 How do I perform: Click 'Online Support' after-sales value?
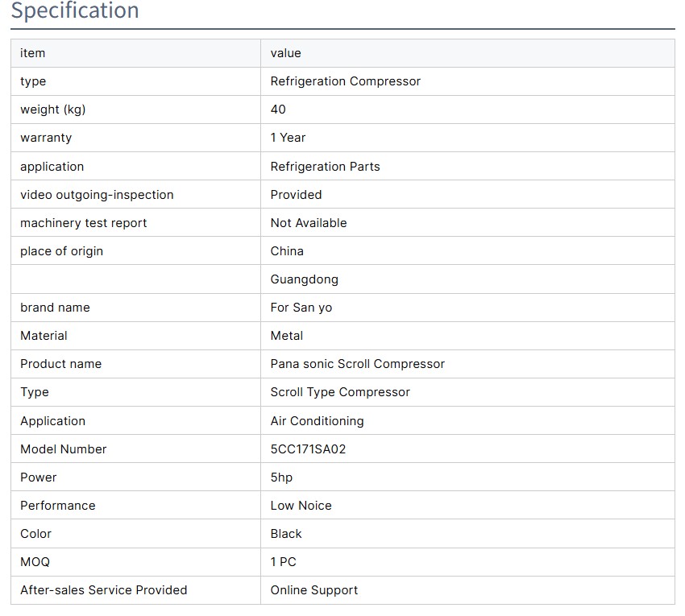point(313,590)
